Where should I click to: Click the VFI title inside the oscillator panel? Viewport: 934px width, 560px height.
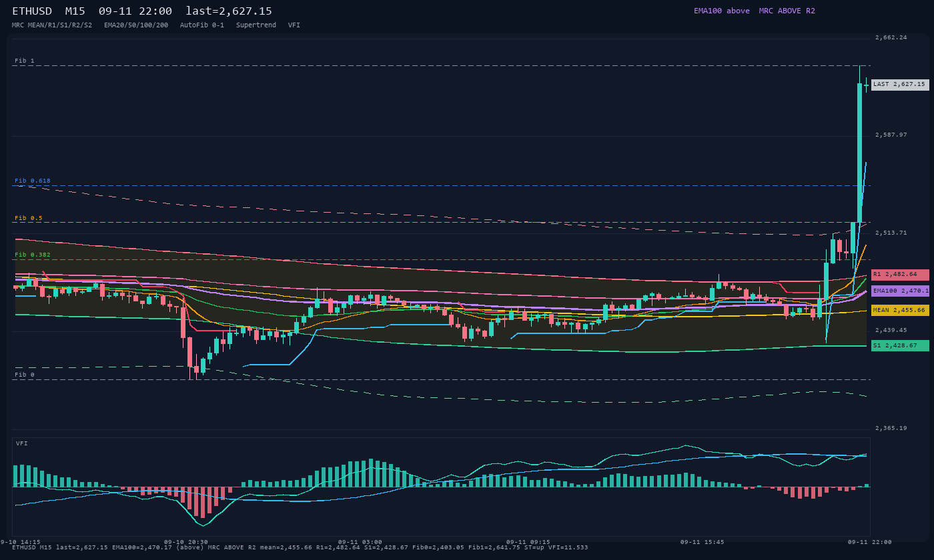22,443
